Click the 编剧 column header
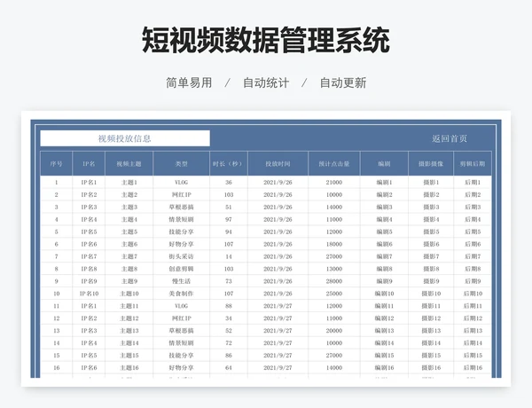 384,163
